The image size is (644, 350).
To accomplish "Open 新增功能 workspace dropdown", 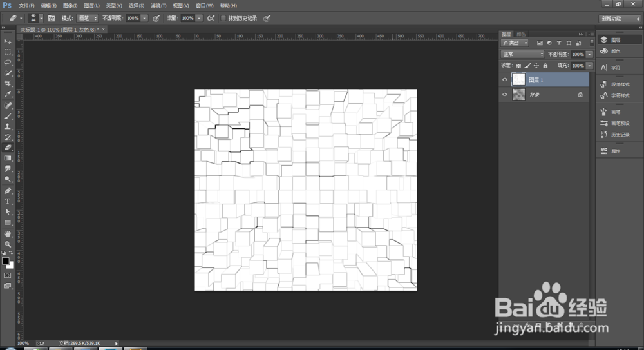I will [x=620, y=19].
